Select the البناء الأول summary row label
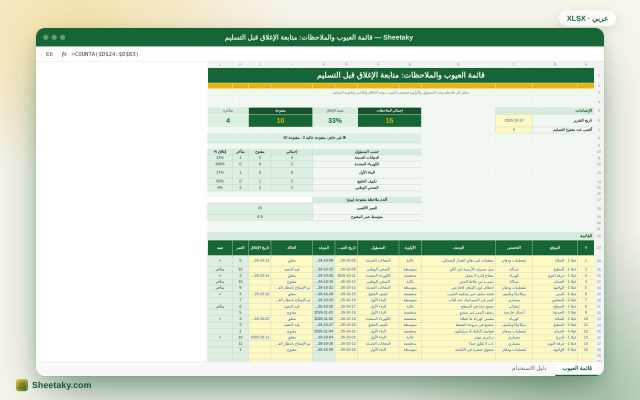Viewport: 640px width, 400px height. (367, 173)
